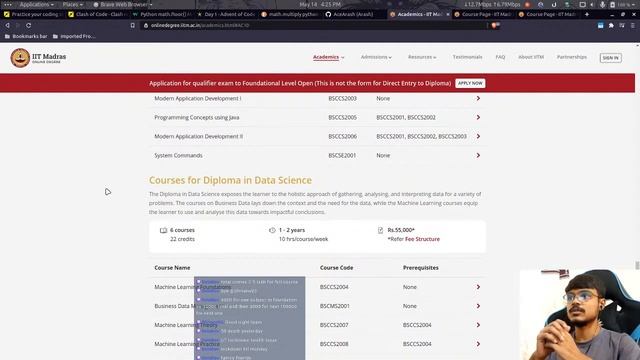Viewport: 640px width, 360px height.
Task: Click the Prerequisites column header
Action: [420, 268]
